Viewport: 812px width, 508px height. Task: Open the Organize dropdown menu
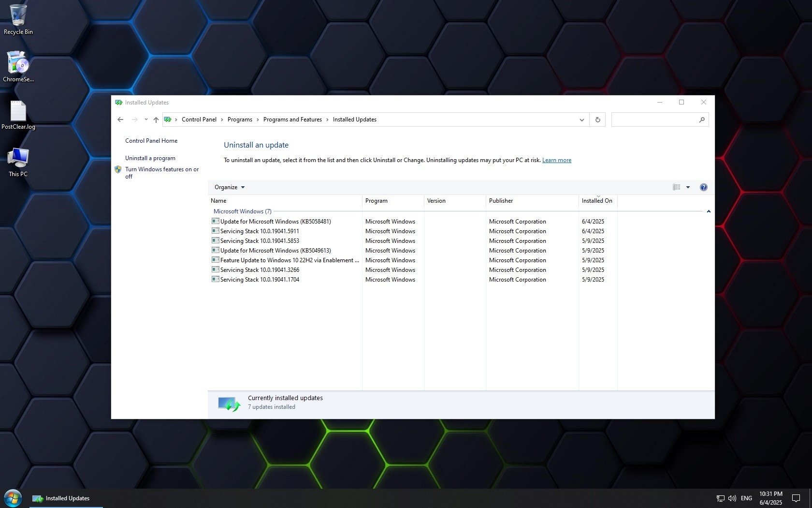(x=230, y=187)
